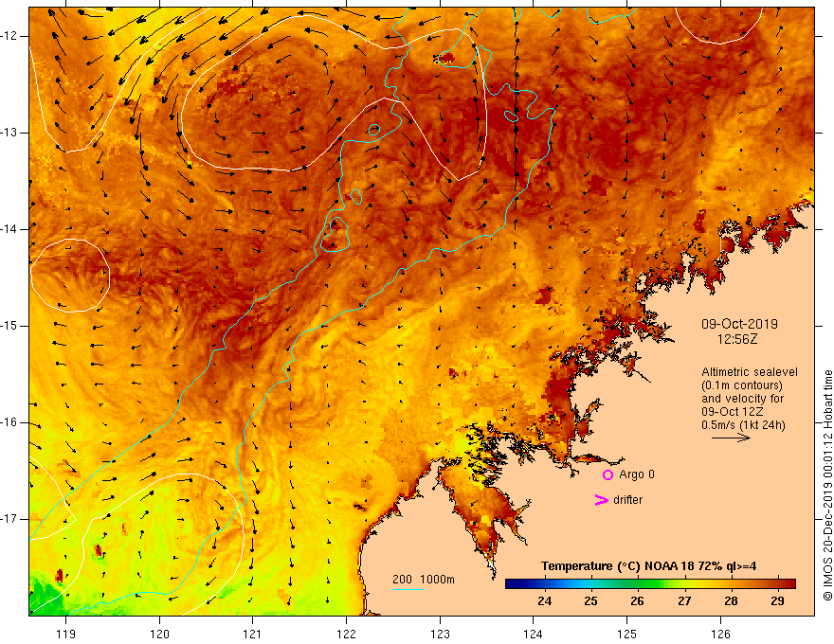834x644 pixels.
Task: Click the vertical IMOS copyright timestamp text
Action: point(827,485)
